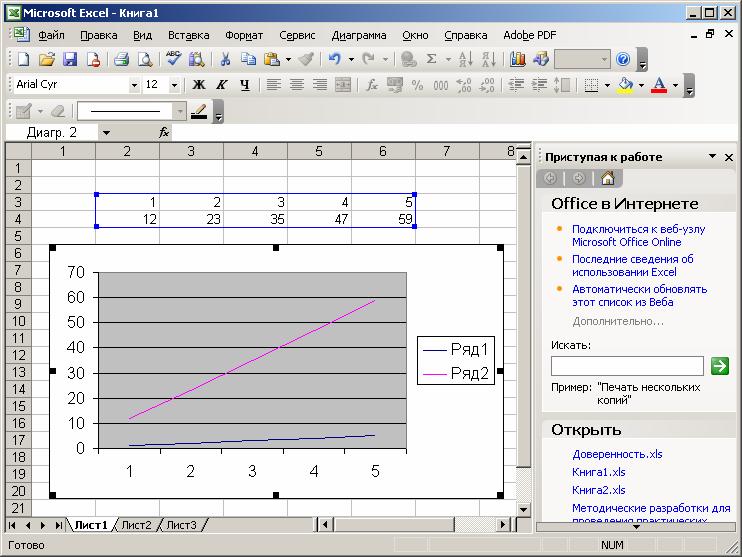Open the recent file Книга2.xls

pos(599,490)
